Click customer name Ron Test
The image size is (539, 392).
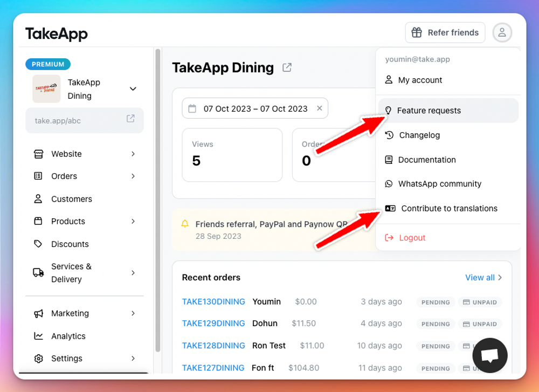point(269,346)
